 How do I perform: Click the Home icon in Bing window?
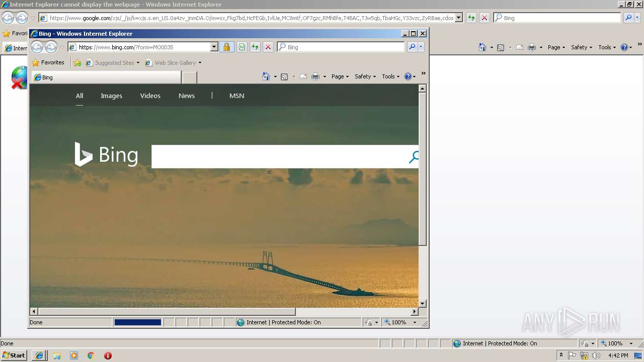click(x=266, y=76)
